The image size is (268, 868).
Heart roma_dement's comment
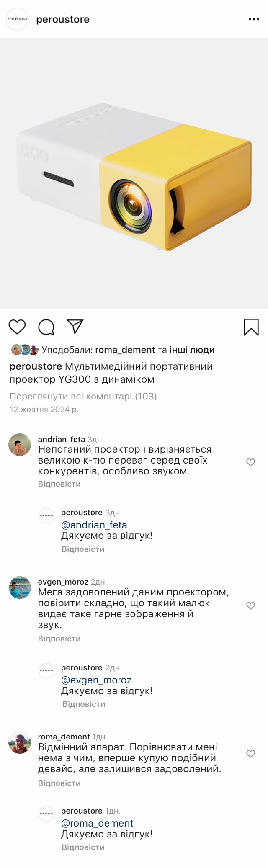[x=250, y=753]
